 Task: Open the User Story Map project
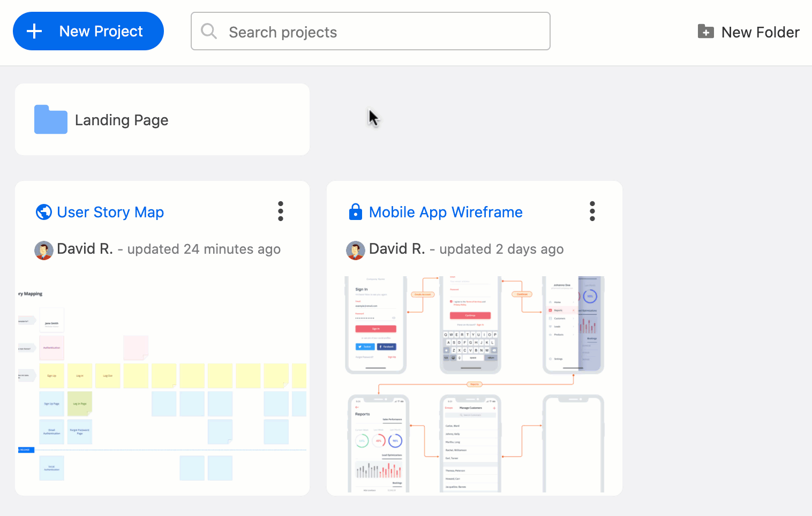[110, 212]
